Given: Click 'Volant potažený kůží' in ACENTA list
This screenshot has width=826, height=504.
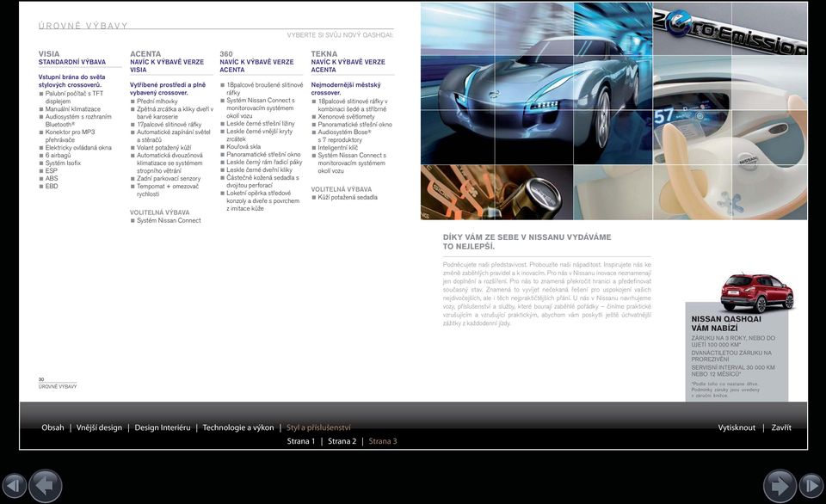Looking at the screenshot, I should pos(163,148).
